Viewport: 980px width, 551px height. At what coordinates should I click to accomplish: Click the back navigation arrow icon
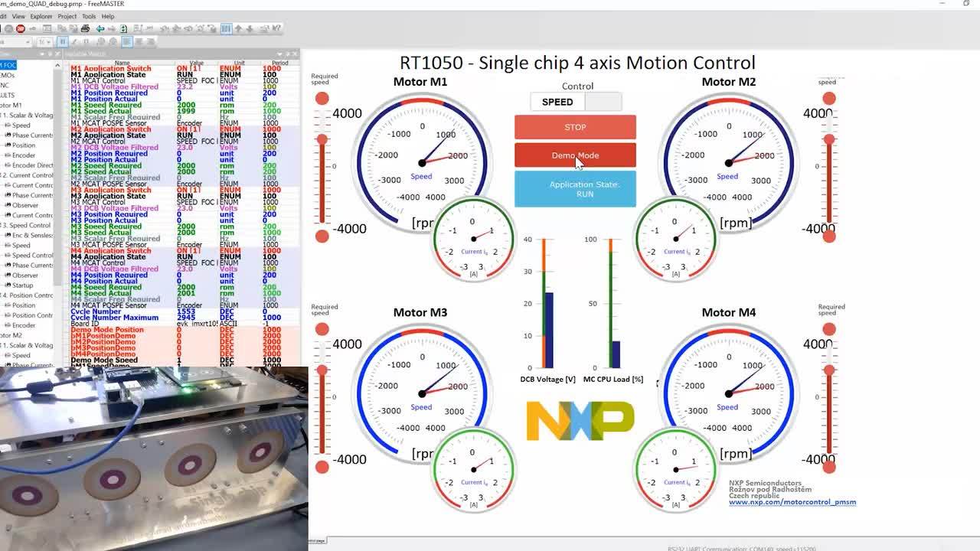coord(100,28)
